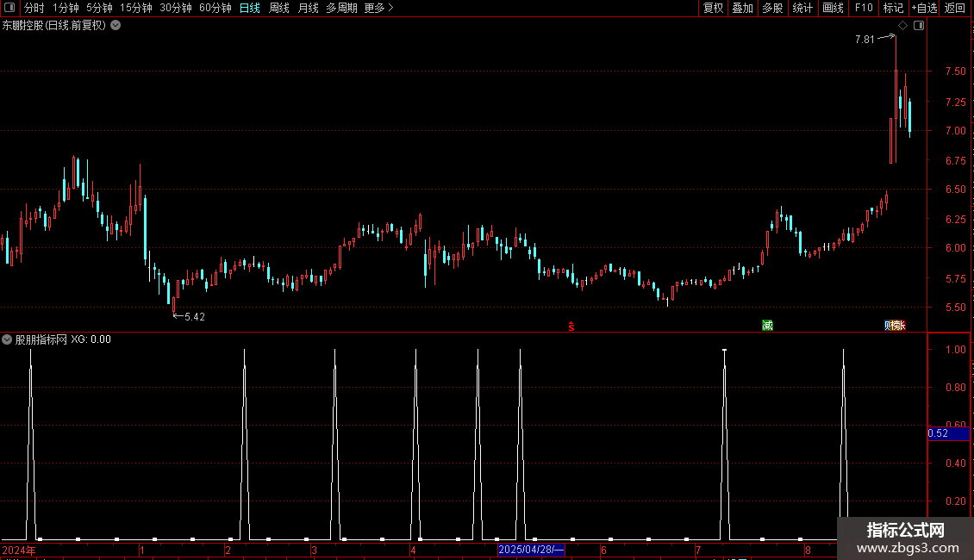Switch to 周线 weekly chart
Image resolution: width=974 pixels, height=560 pixels.
click(279, 8)
